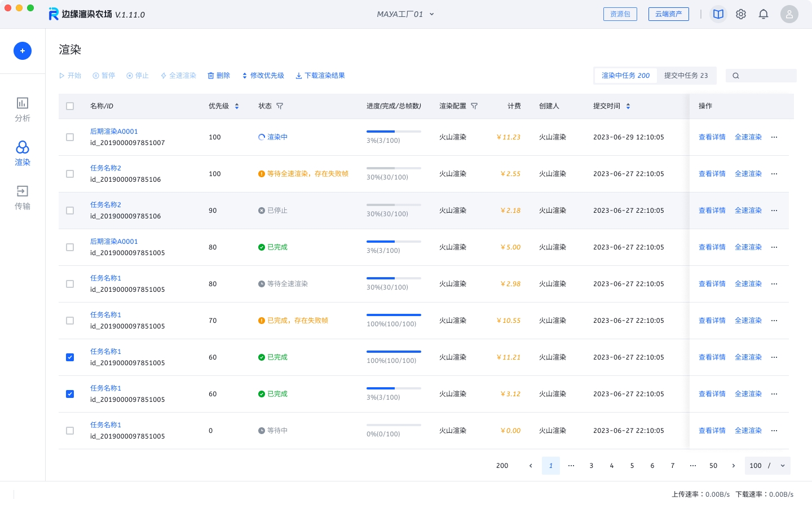Image resolution: width=812 pixels, height=508 pixels.
Task: Select the 渲染中任务 200 tab
Action: tap(625, 76)
